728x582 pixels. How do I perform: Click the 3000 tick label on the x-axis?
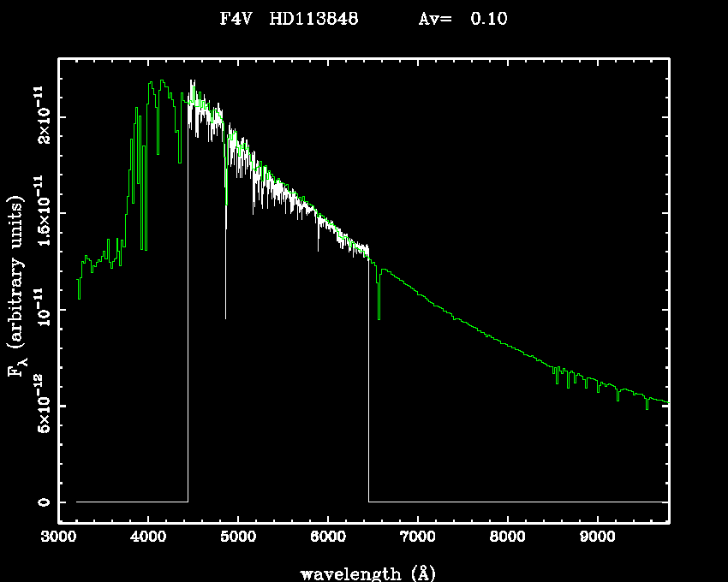pyautogui.click(x=58, y=537)
